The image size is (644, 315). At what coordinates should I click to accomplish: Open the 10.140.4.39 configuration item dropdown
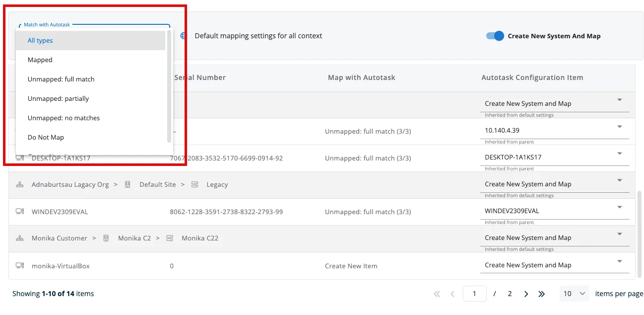coord(620,127)
